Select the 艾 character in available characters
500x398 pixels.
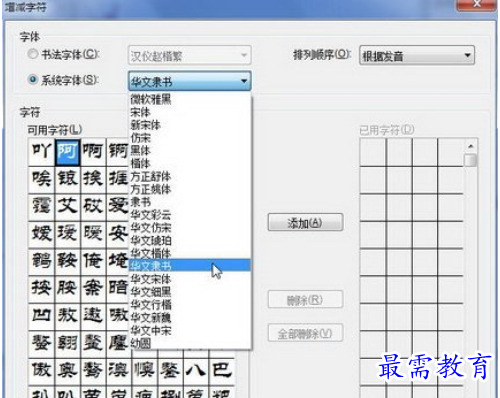click(x=67, y=206)
